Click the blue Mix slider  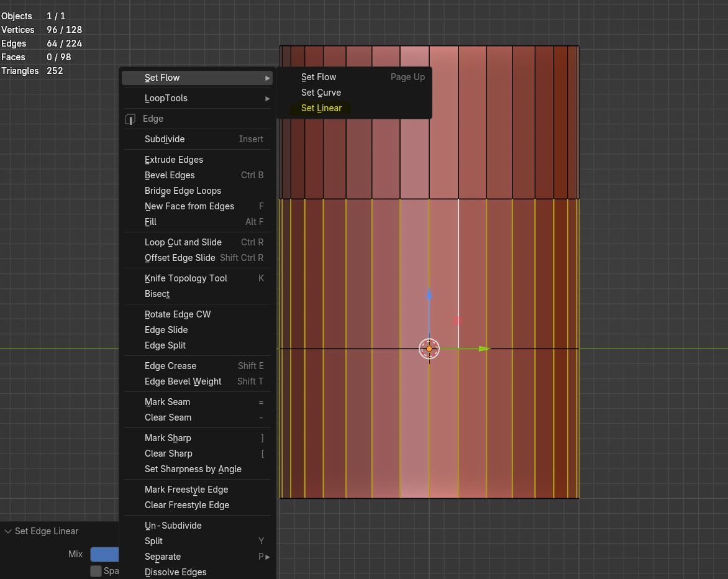click(104, 554)
